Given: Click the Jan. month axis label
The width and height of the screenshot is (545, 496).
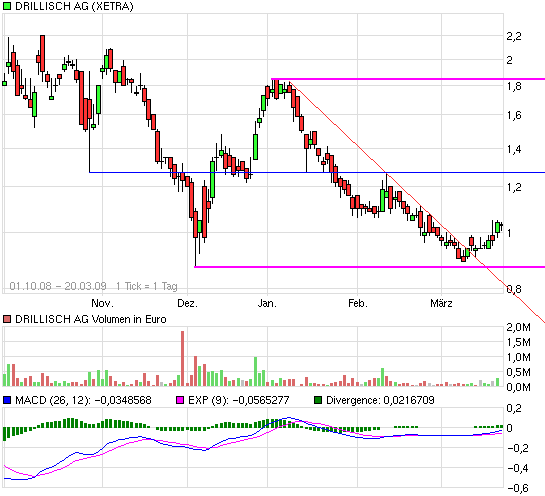Looking at the screenshot, I should coord(267,303).
